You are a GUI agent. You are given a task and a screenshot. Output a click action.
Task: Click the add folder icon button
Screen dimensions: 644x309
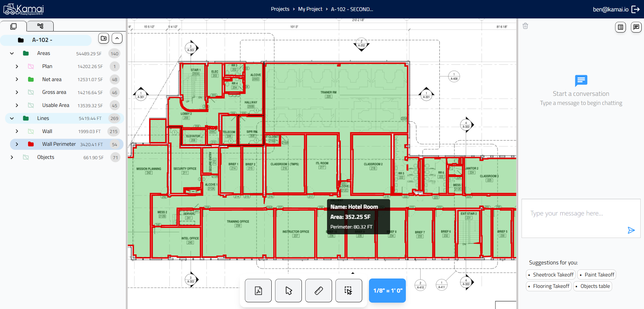point(104,39)
